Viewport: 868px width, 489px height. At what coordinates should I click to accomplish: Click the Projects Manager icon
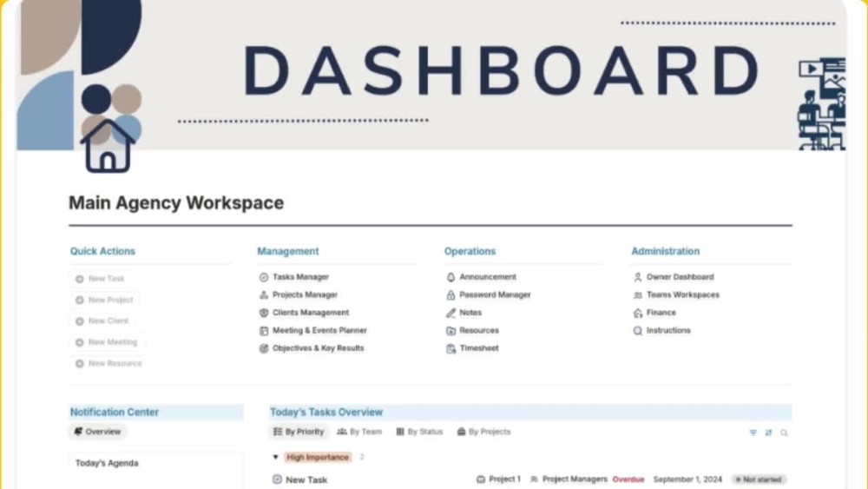pyautogui.click(x=264, y=294)
